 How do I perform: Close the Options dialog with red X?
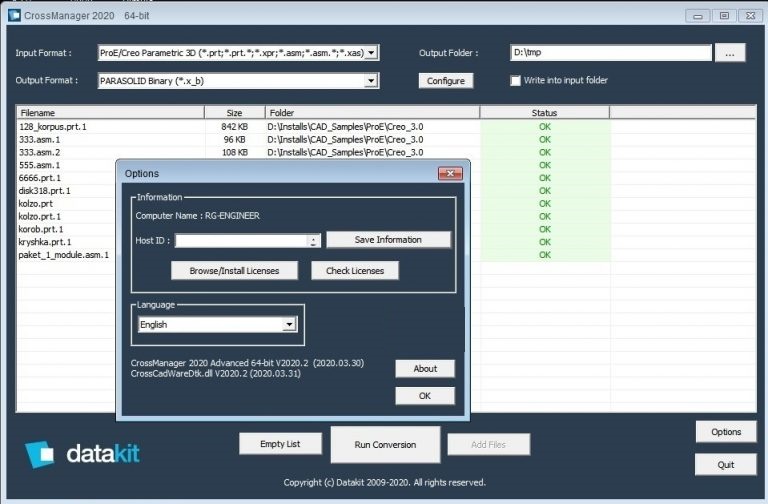[450, 173]
